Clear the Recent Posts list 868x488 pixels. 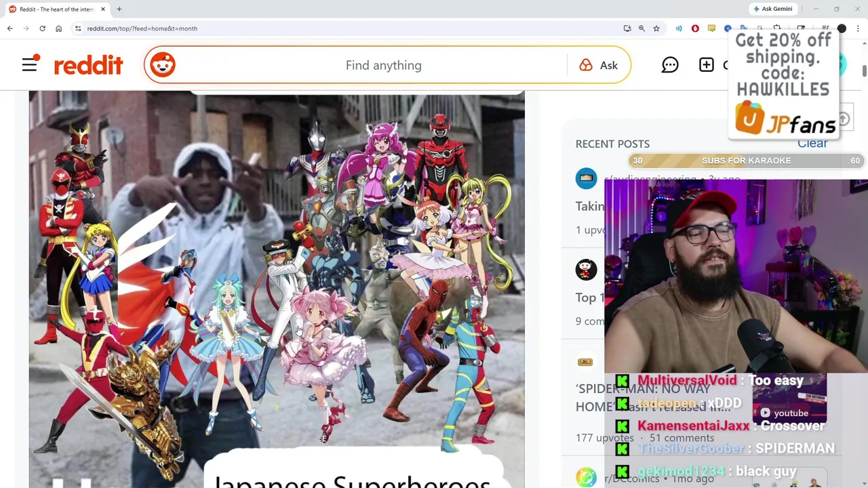812,144
